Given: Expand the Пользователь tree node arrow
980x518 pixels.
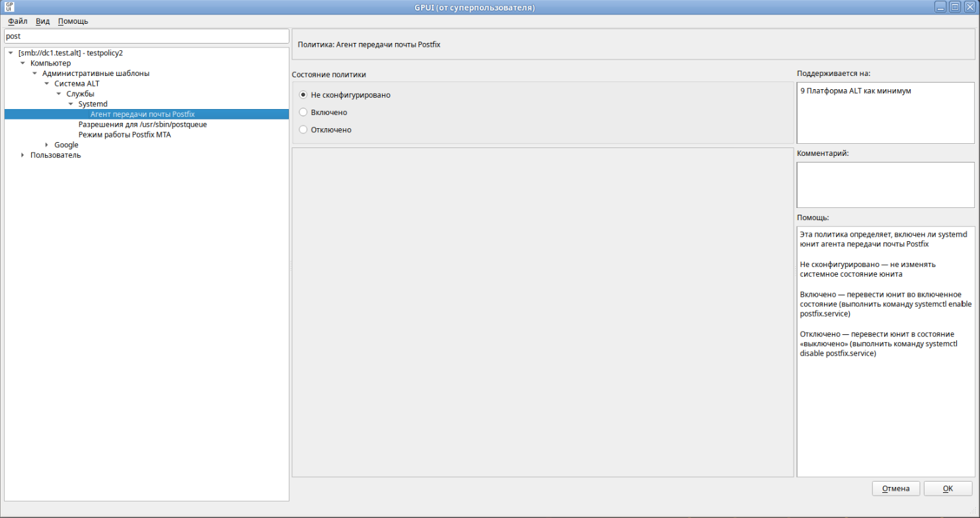Looking at the screenshot, I should [x=22, y=155].
